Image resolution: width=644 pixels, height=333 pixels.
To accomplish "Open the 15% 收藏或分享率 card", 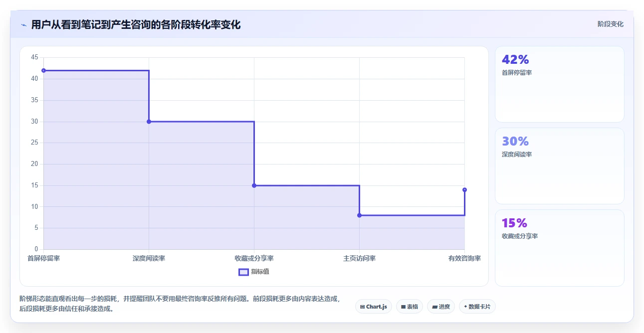I will (x=559, y=248).
